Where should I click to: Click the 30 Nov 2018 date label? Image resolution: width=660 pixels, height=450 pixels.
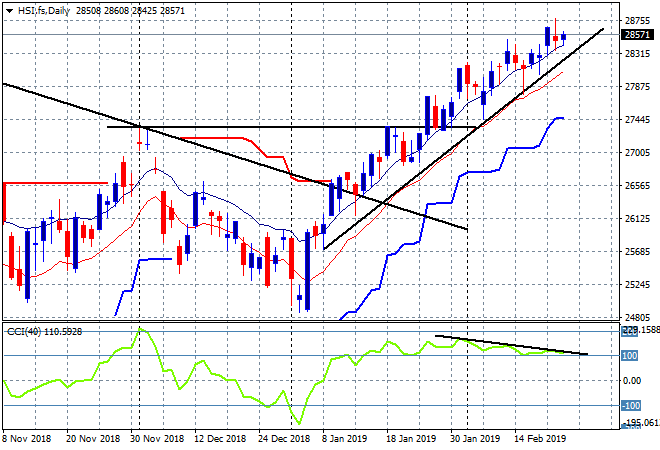click(157, 439)
